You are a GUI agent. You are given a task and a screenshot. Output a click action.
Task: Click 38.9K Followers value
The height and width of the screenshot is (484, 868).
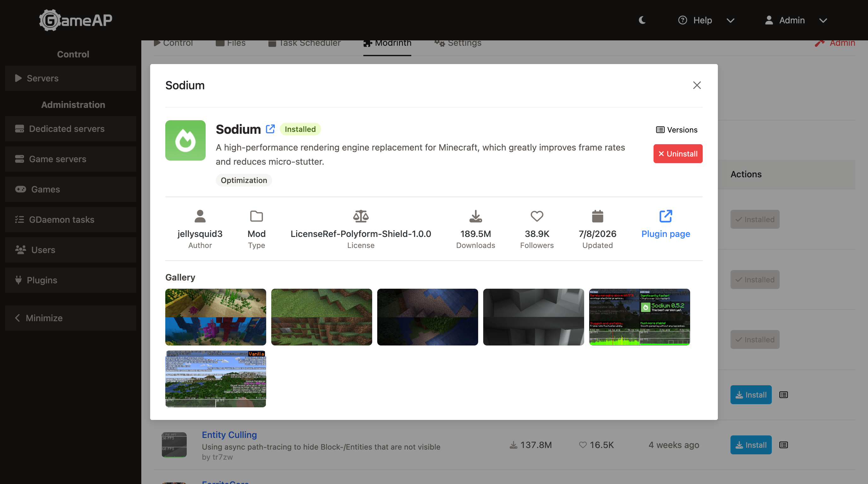[537, 234]
